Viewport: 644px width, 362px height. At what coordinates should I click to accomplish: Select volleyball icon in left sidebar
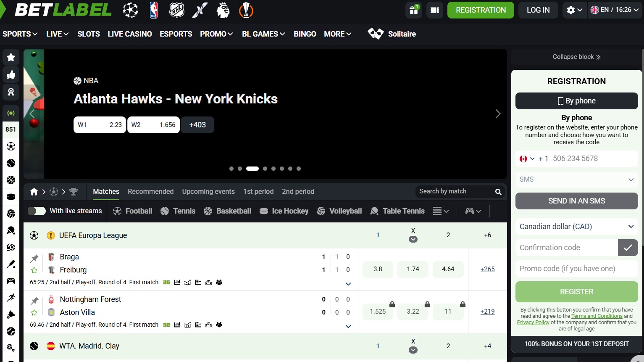click(x=11, y=214)
